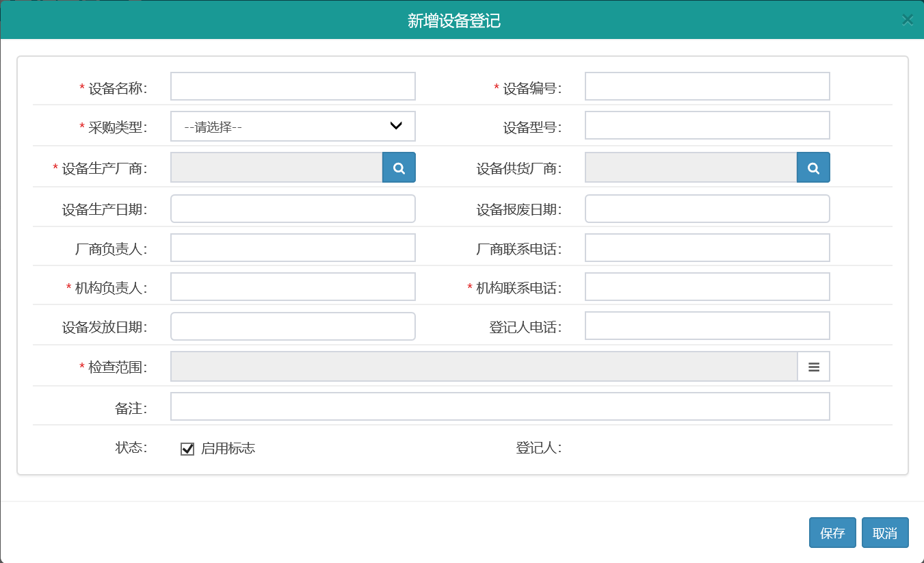Search for 设备生产厂商 with magnifier icon
924x563 pixels.
pos(399,168)
